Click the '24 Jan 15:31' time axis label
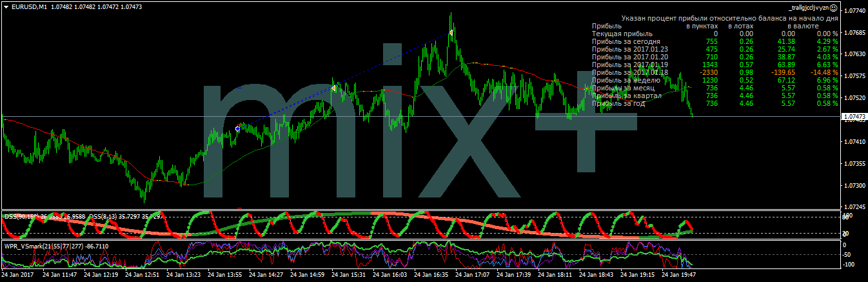The height and width of the screenshot is (282, 868). 350,275
